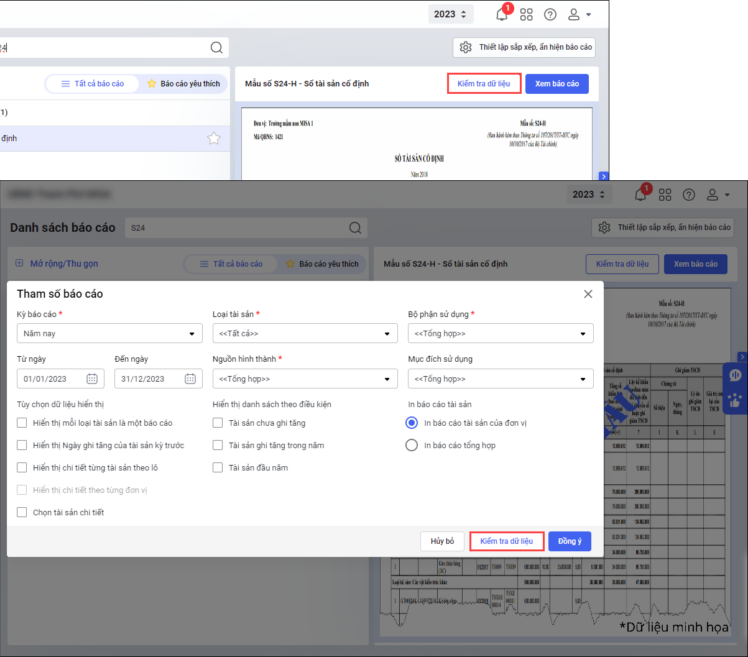The image size is (748, 657).
Task: Click Kiểm tra dữ liệu in top window
Action: click(x=484, y=83)
